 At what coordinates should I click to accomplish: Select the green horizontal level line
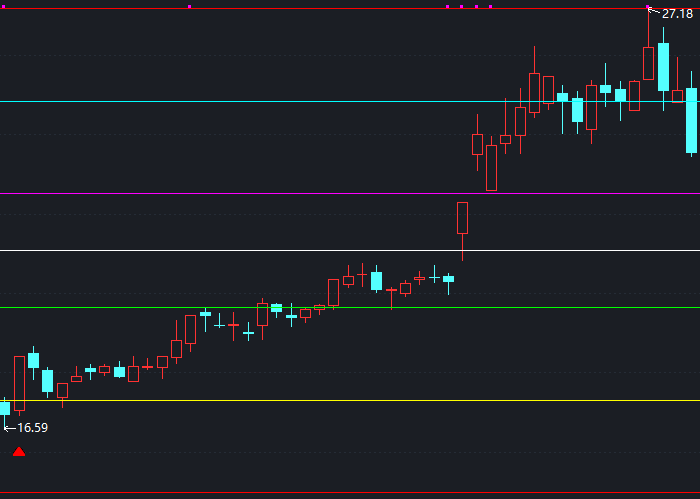350,308
